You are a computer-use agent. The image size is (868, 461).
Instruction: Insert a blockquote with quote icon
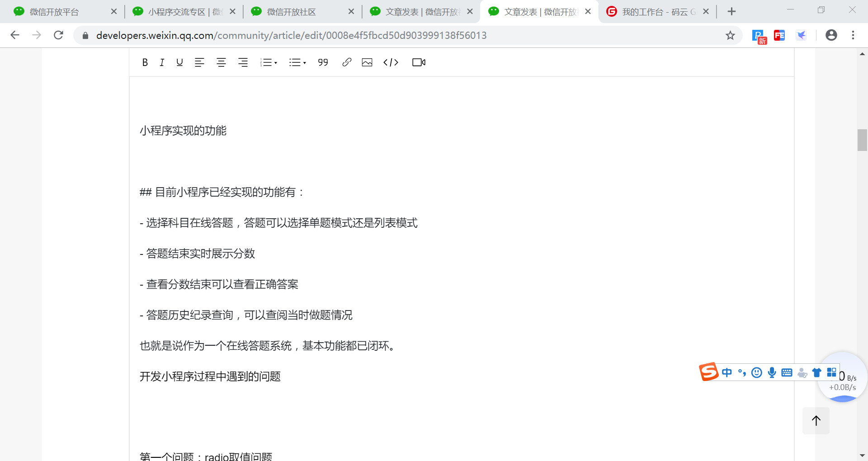tap(323, 62)
